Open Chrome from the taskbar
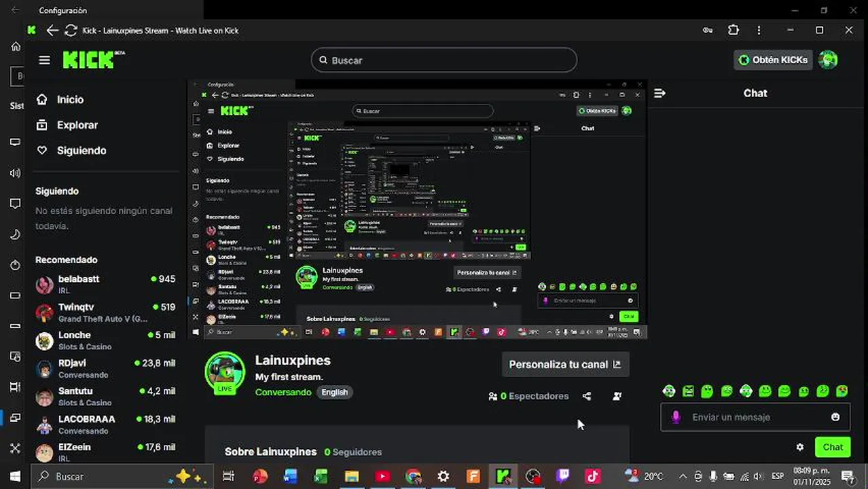The image size is (868, 489). (x=413, y=476)
